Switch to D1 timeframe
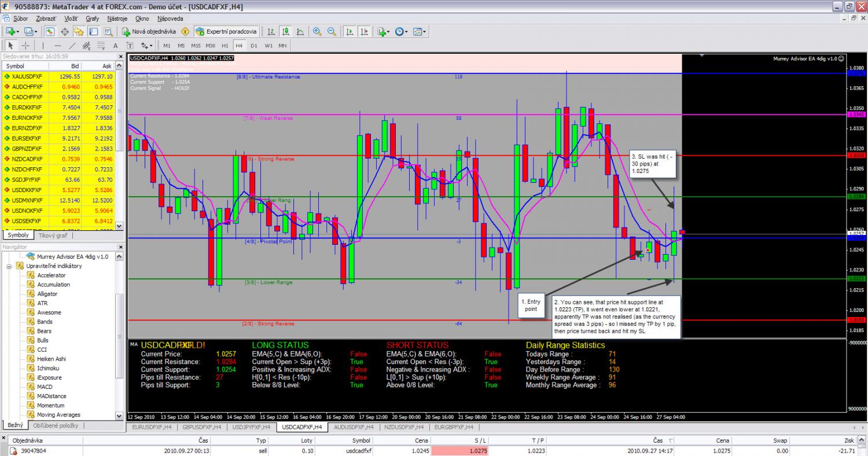The image size is (868, 456). [253, 45]
